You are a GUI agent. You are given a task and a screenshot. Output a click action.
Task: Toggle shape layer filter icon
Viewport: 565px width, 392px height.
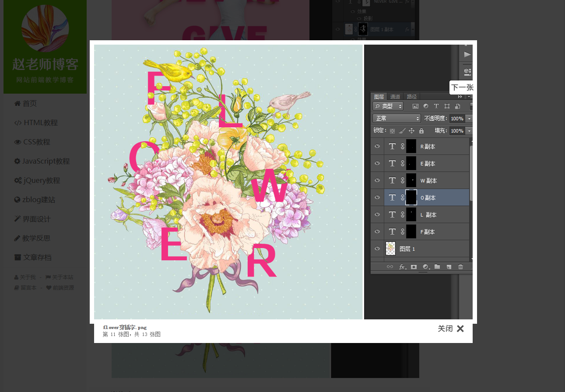coord(447,106)
